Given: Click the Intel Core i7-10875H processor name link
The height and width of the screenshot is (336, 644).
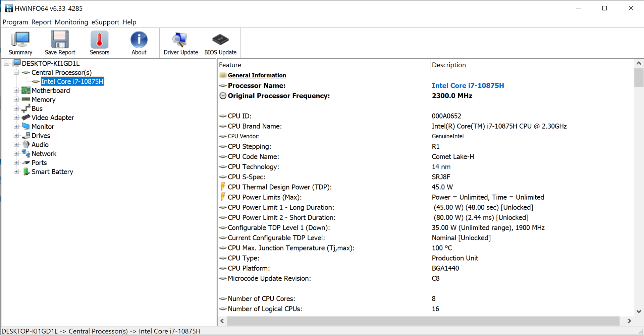Looking at the screenshot, I should [x=468, y=86].
